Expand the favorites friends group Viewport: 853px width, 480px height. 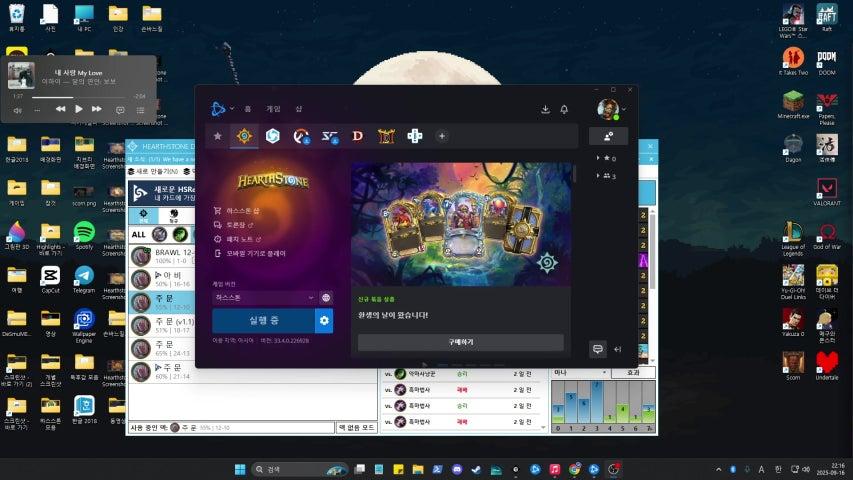pos(606,158)
